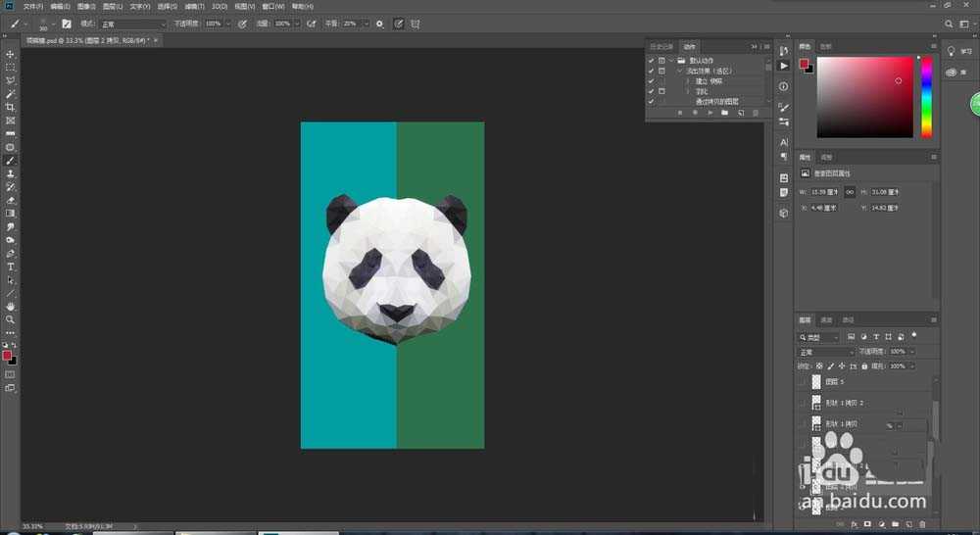This screenshot has width=980, height=535.
Task: Open the layer style fx button
Action: point(854,524)
